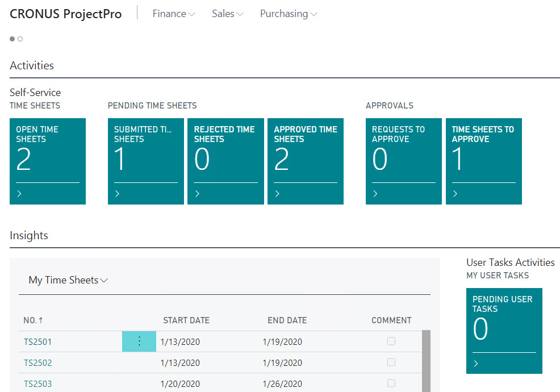
Task: Open the Pending User Tasks drill-down arrow
Action: tap(475, 364)
